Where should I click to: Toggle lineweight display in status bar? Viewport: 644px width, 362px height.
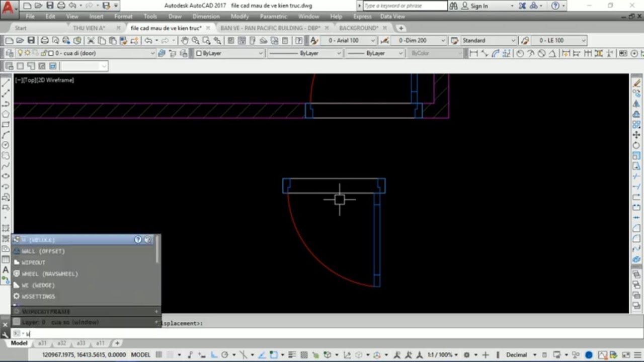(x=291, y=355)
